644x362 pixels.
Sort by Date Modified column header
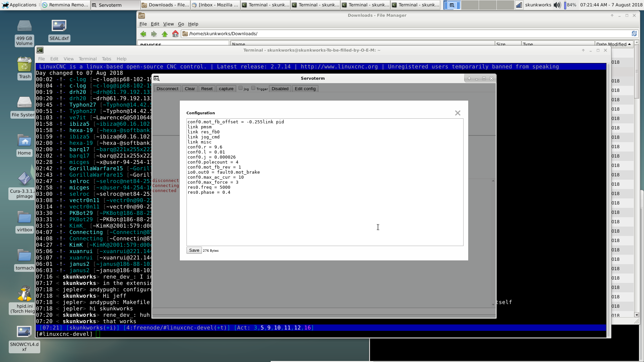pyautogui.click(x=613, y=44)
